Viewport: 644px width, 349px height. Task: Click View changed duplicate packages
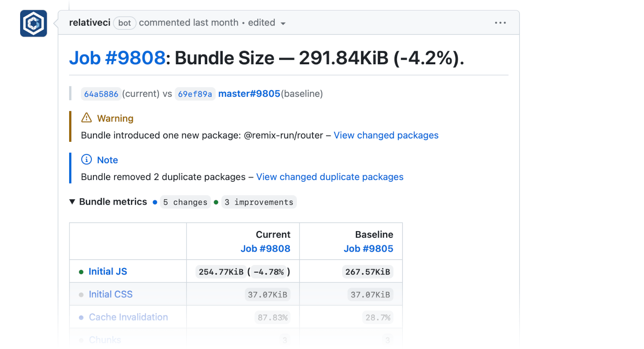click(330, 177)
